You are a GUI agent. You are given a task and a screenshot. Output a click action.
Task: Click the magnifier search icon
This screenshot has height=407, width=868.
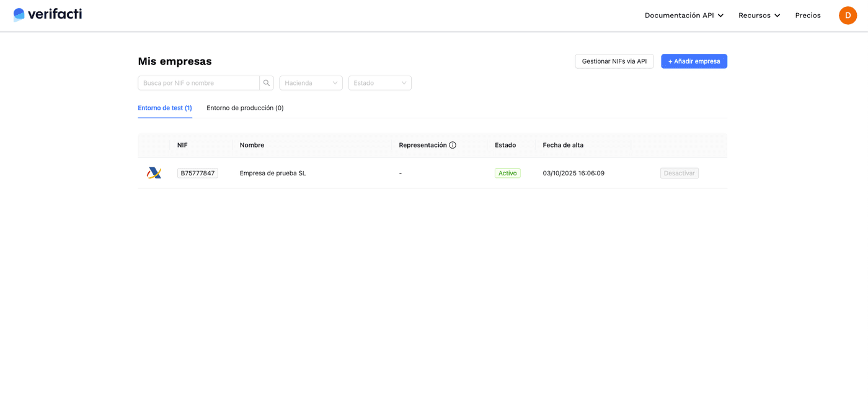[x=267, y=83]
